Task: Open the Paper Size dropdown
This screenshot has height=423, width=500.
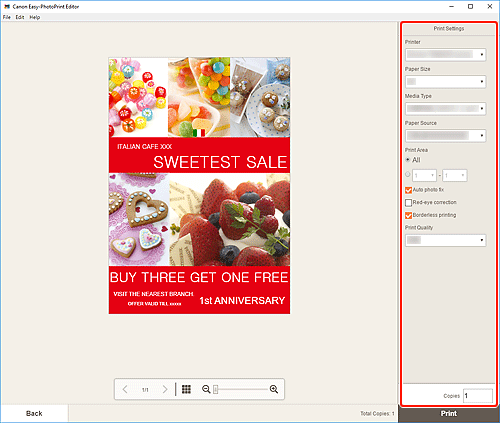Action: [446, 81]
